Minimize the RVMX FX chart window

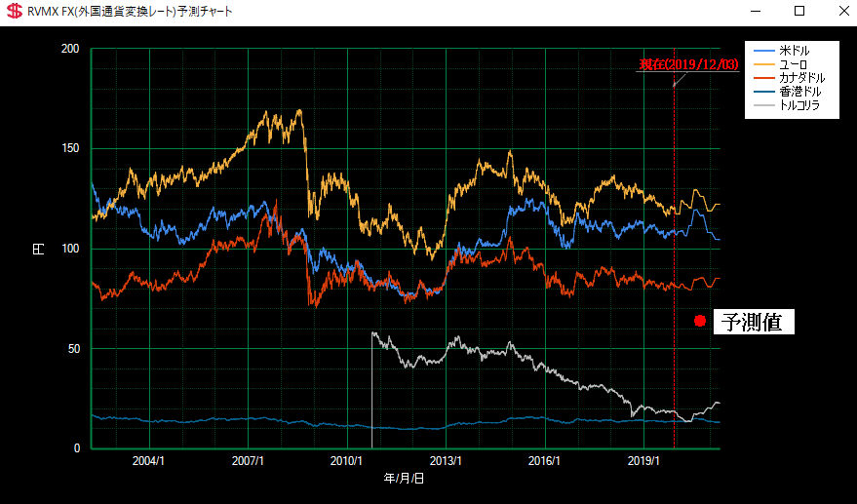[x=755, y=12]
